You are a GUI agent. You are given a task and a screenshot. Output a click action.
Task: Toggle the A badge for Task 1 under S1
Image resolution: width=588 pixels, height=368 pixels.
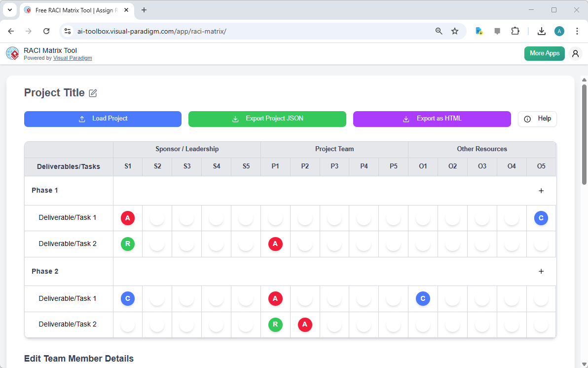point(128,218)
